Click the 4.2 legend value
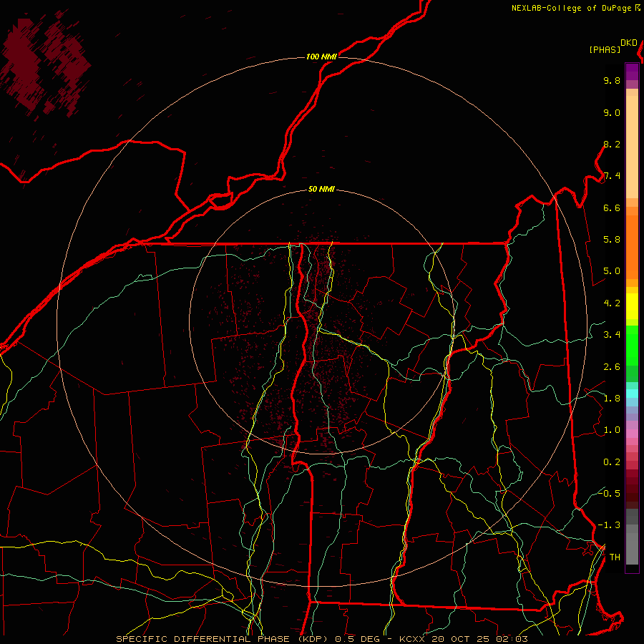 tap(612, 303)
